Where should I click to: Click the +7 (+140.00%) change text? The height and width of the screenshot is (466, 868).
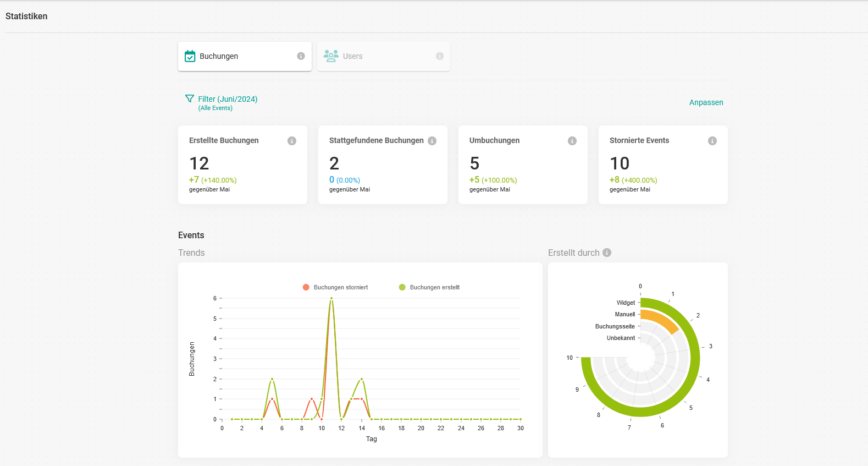click(x=213, y=180)
